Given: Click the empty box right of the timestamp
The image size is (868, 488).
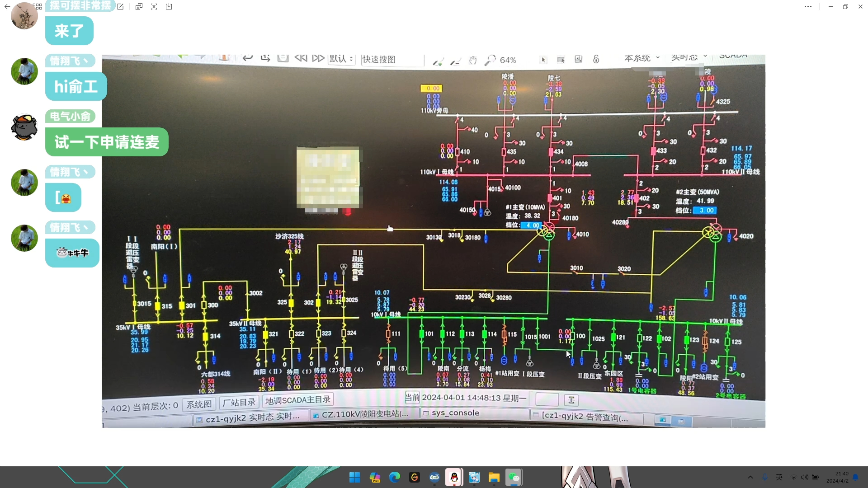Looking at the screenshot, I should point(547,399).
